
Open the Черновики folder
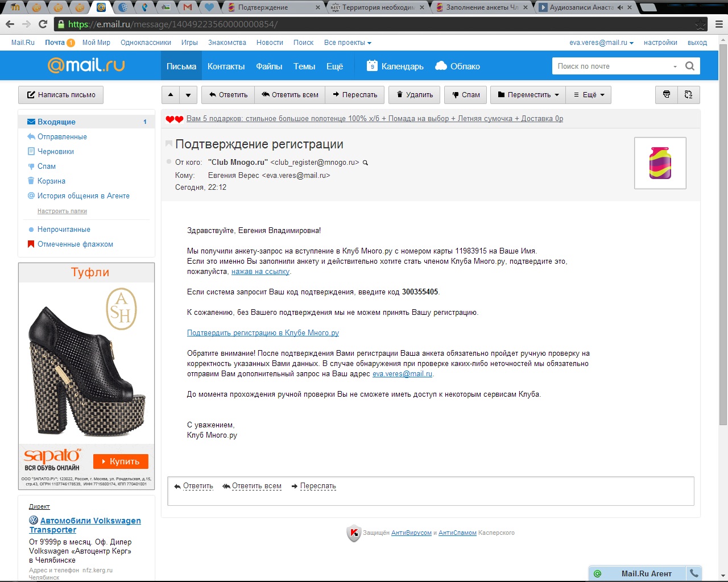tap(55, 151)
